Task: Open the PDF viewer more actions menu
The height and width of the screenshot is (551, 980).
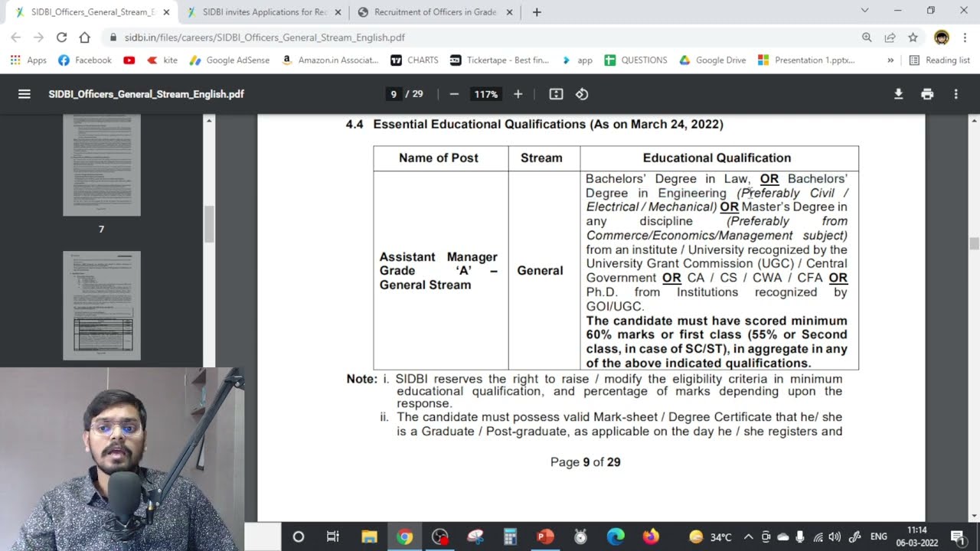Action: click(955, 94)
